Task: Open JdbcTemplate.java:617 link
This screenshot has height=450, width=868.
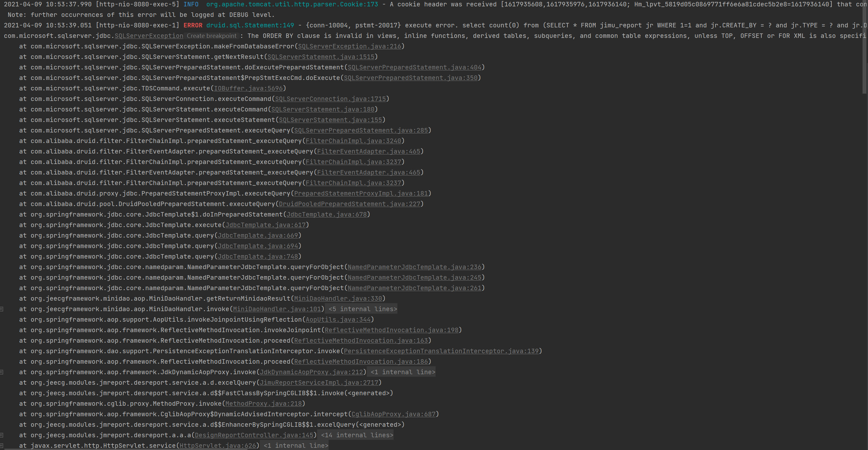Action: pyautogui.click(x=265, y=225)
